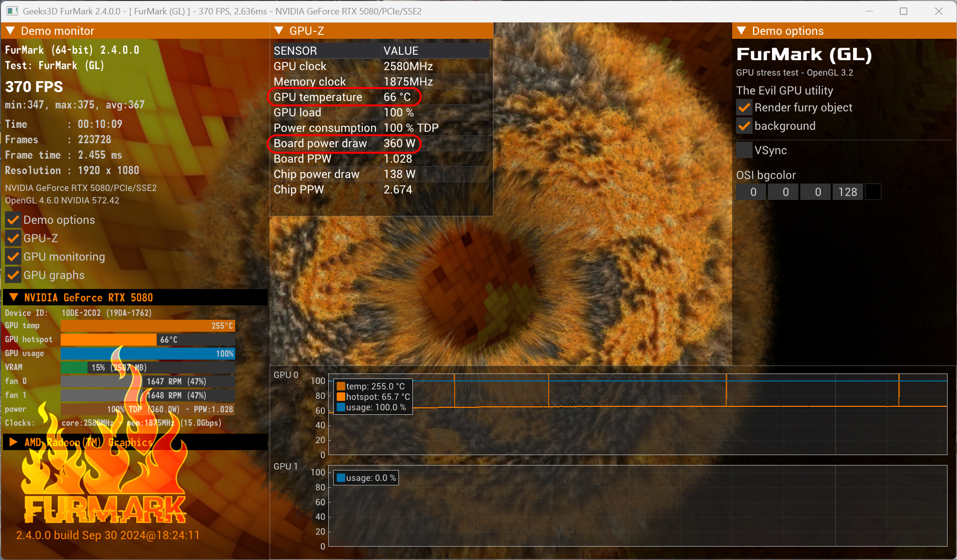Select the GPU load row
Image resolution: width=957 pixels, height=560 pixels.
381,112
